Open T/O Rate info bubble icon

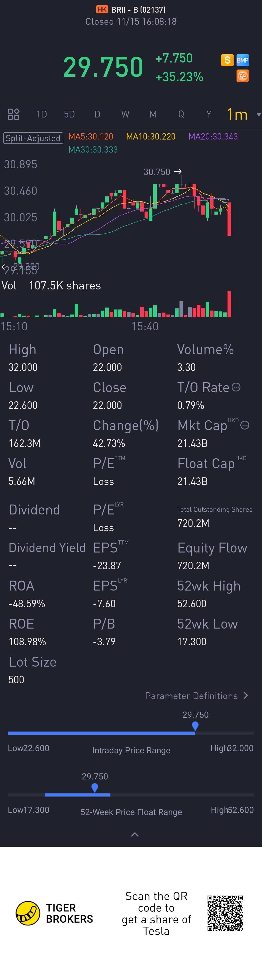tap(236, 387)
